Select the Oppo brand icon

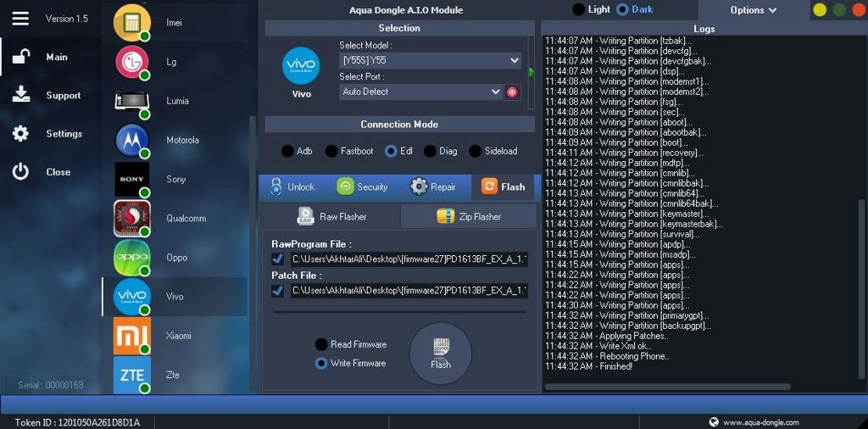click(x=131, y=258)
